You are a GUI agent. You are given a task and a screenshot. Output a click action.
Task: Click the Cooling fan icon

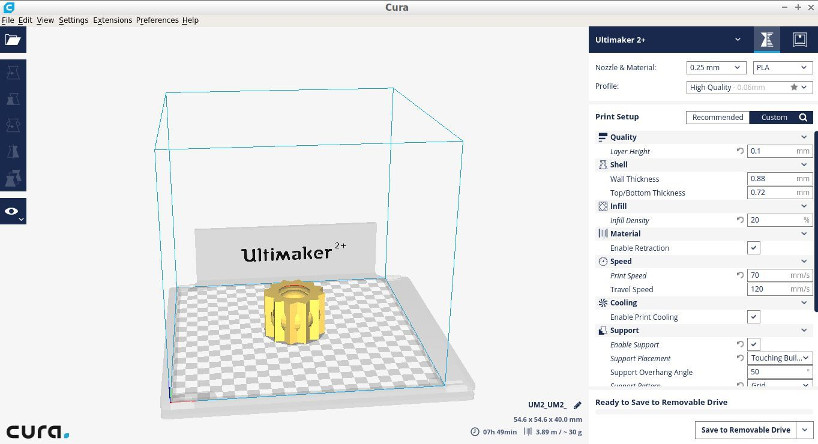tap(603, 303)
